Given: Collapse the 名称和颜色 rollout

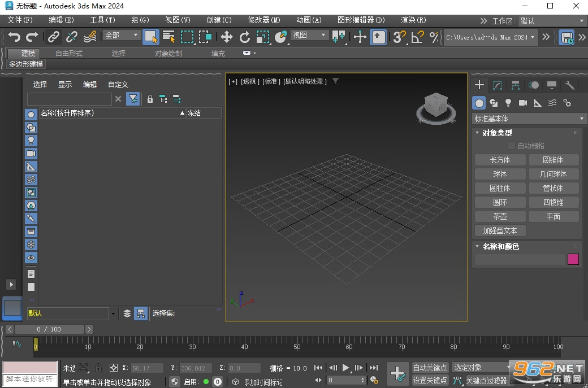Looking at the screenshot, I should (x=477, y=246).
